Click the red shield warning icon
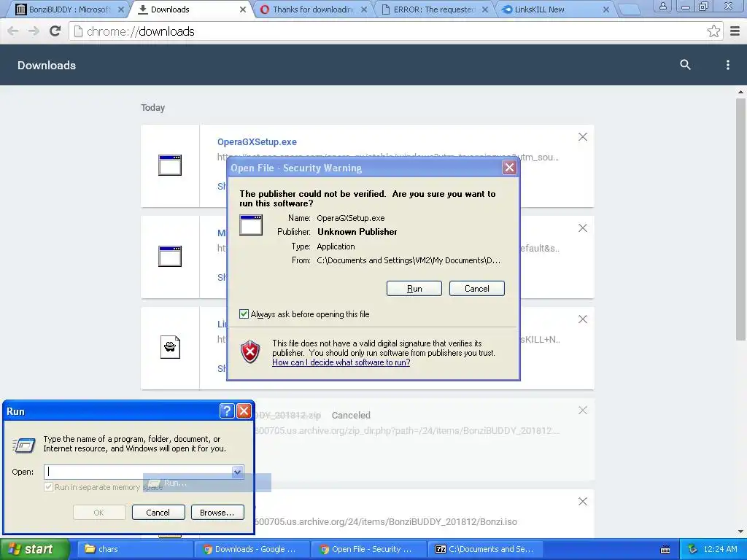Viewport: 747px width, 560px height. click(x=250, y=352)
